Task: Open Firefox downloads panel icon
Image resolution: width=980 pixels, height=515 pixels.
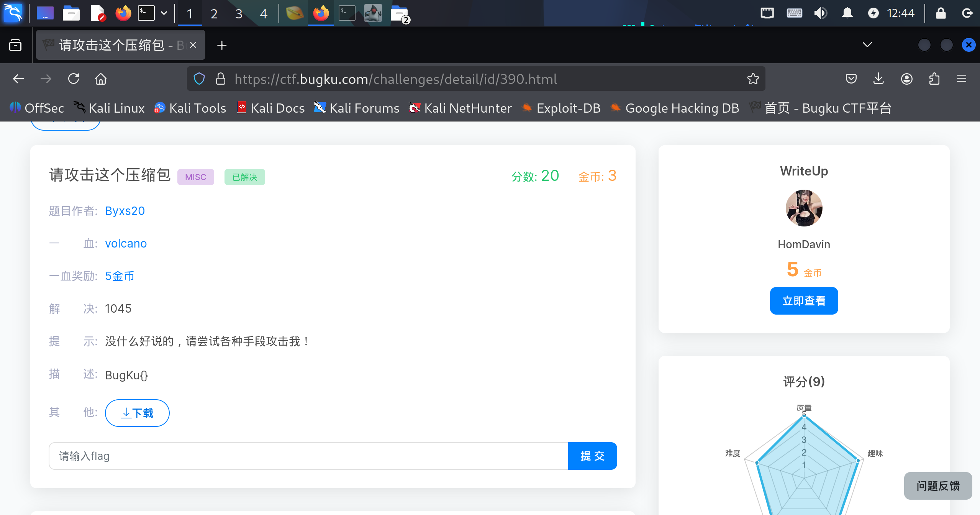Action: 878,79
